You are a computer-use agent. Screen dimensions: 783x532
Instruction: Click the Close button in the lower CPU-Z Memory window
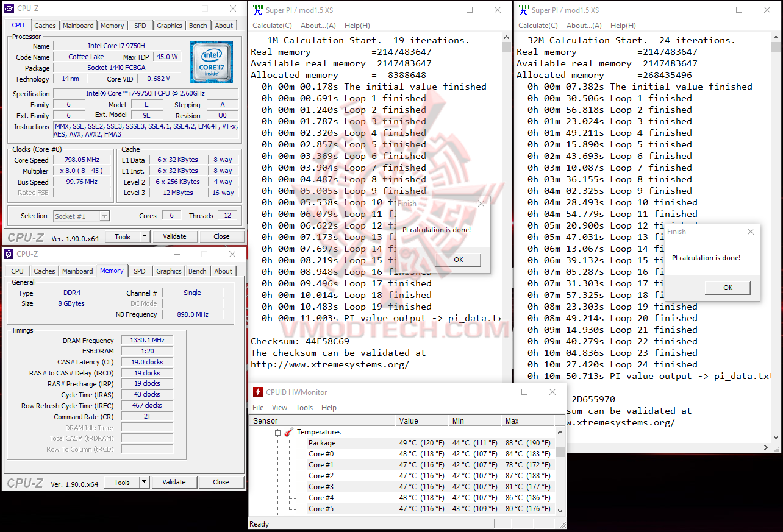click(x=221, y=482)
